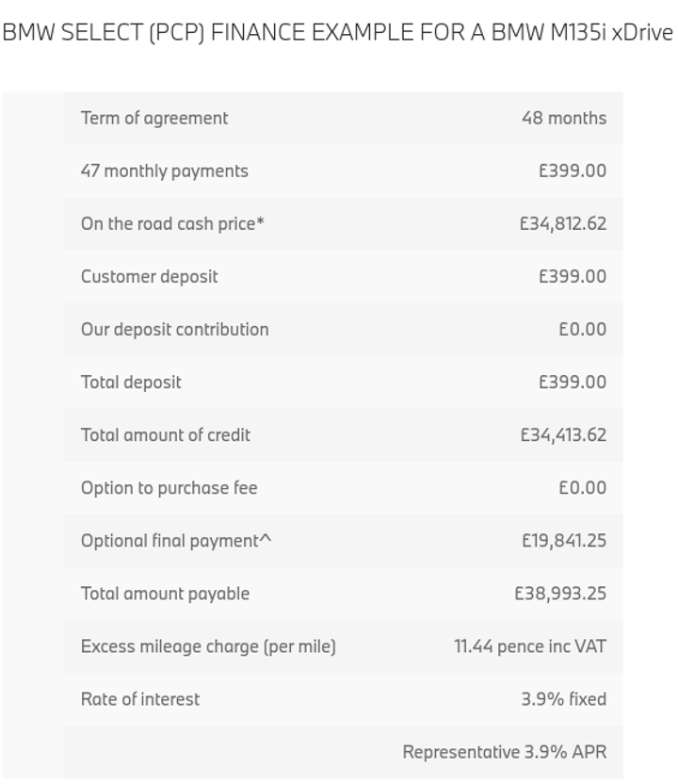Click the Optional final payment label

pos(176,540)
